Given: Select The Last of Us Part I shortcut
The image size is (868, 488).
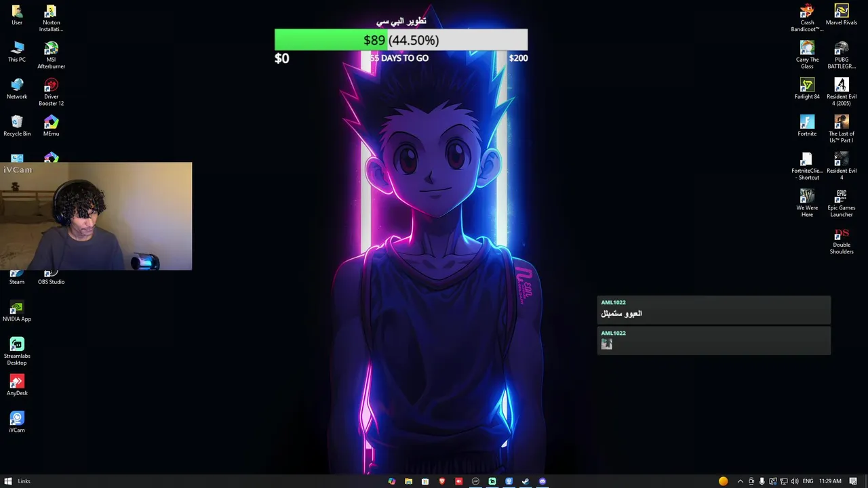Looking at the screenshot, I should (842, 129).
